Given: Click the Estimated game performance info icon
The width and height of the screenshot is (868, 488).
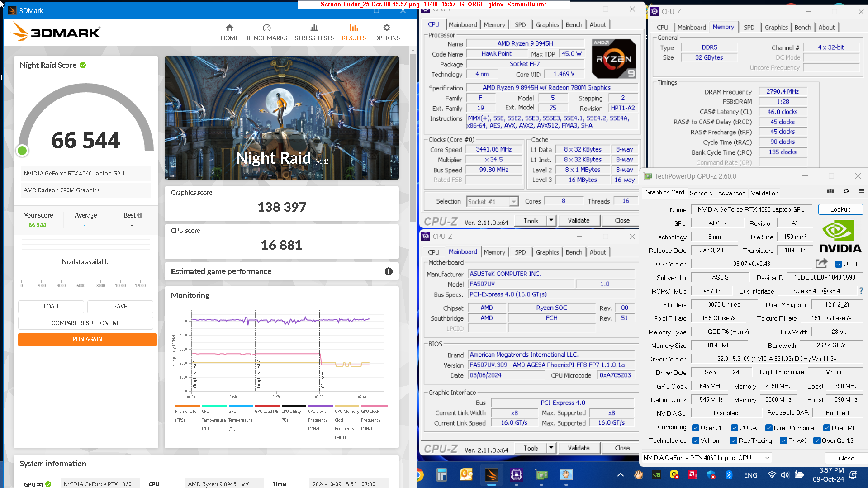Looking at the screenshot, I should pos(389,271).
